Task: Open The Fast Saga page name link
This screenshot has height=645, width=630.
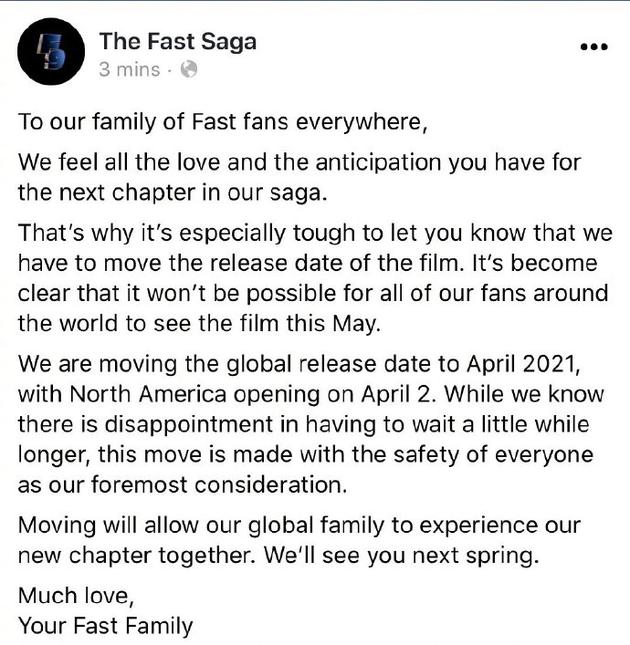Action: point(177,41)
